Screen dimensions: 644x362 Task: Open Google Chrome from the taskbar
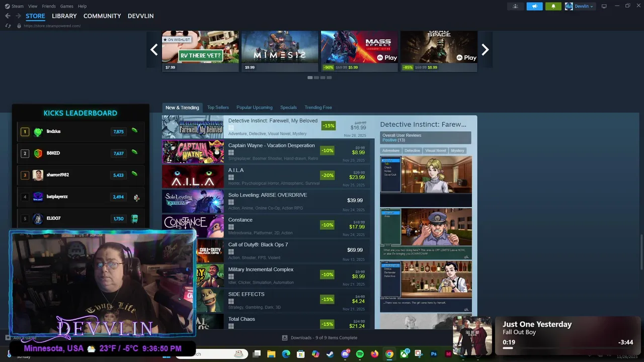[x=389, y=354]
